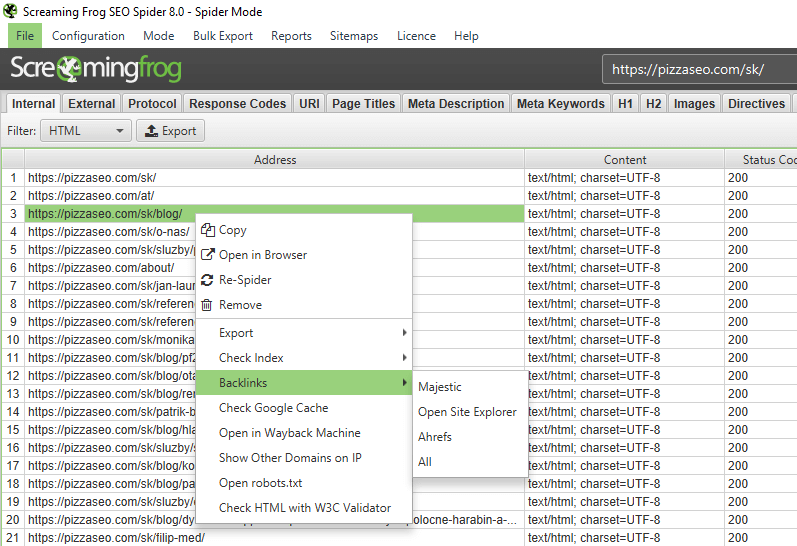Open the Reports menu
This screenshot has width=797, height=546.
[291, 36]
